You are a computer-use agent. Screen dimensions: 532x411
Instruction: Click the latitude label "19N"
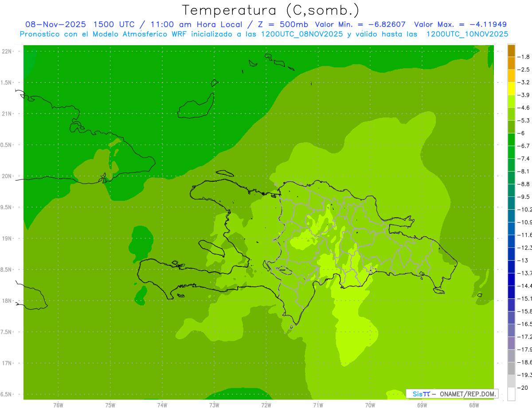tap(8, 239)
